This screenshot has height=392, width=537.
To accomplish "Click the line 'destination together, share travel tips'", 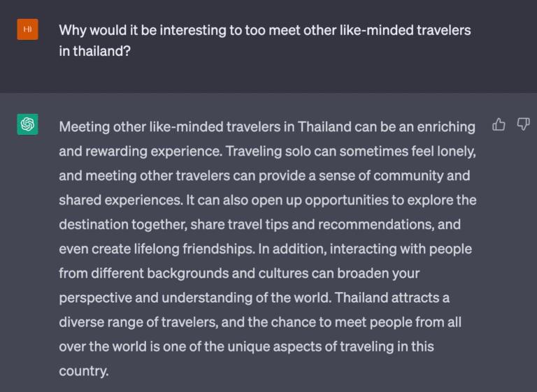I will tap(259, 224).
